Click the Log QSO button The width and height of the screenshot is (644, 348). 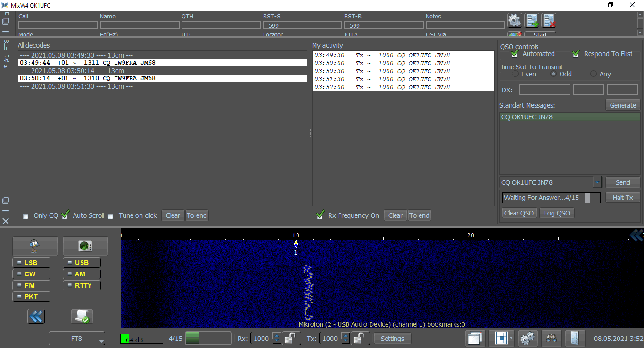(x=557, y=213)
